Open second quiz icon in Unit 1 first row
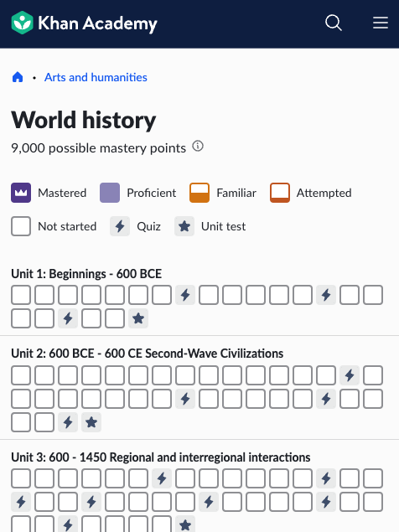The height and width of the screenshot is (532, 399). click(326, 295)
